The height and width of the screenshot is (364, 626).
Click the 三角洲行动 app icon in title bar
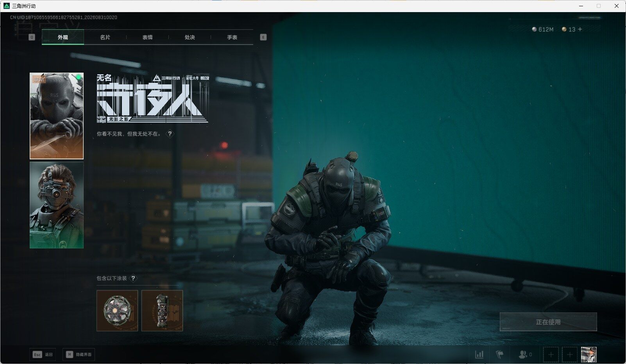coord(6,6)
